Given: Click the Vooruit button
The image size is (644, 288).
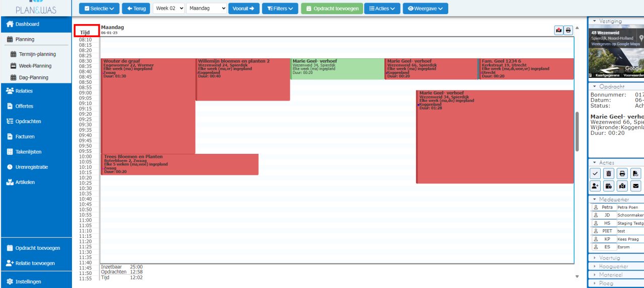Looking at the screenshot, I should pos(244,9).
